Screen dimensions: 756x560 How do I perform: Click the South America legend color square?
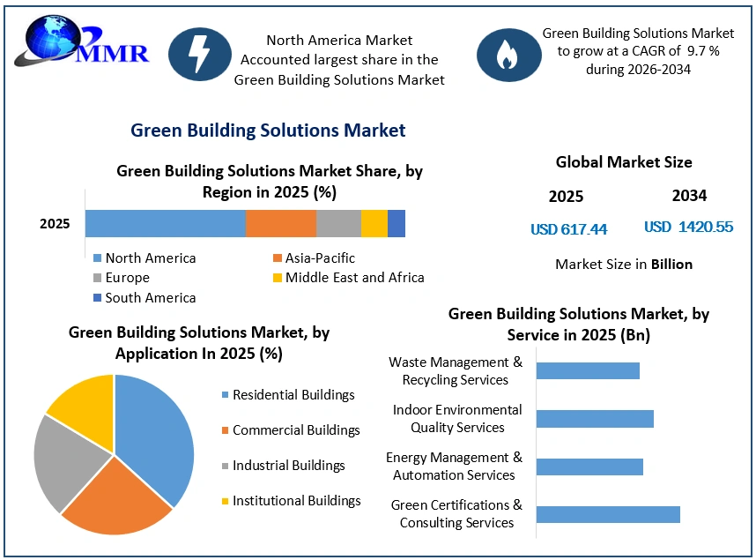click(x=98, y=298)
